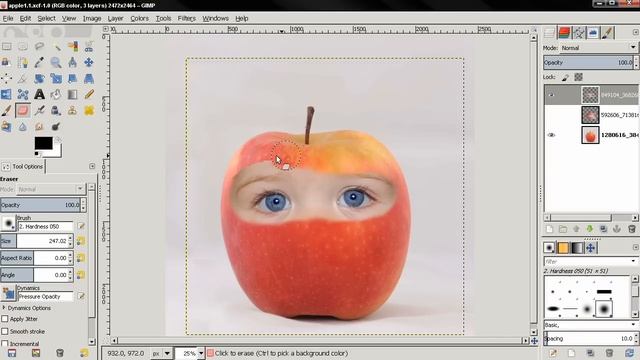Image resolution: width=640 pixels, height=360 pixels.
Task: Select the Color Picker eyedropper tool
Action: pyautogui.click(x=39, y=62)
